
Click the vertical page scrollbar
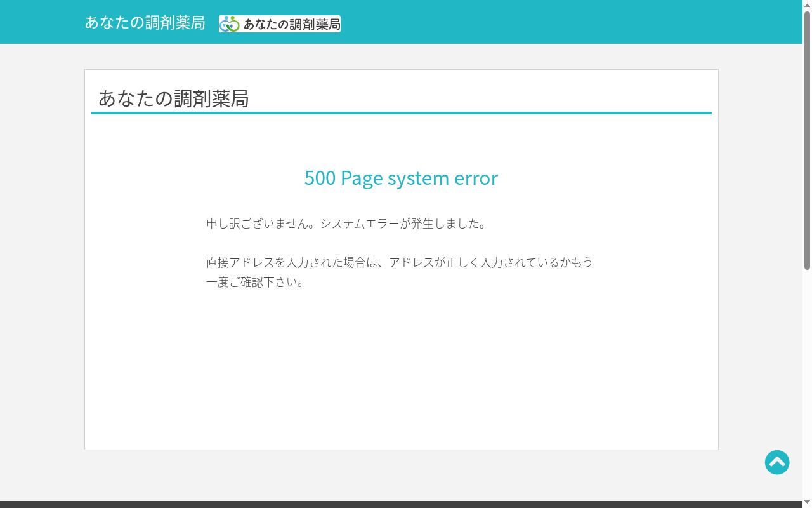coord(807,140)
